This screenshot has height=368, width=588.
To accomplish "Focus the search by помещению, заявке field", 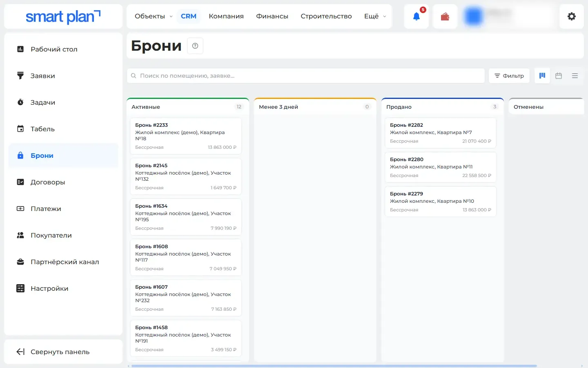I will click(x=306, y=76).
